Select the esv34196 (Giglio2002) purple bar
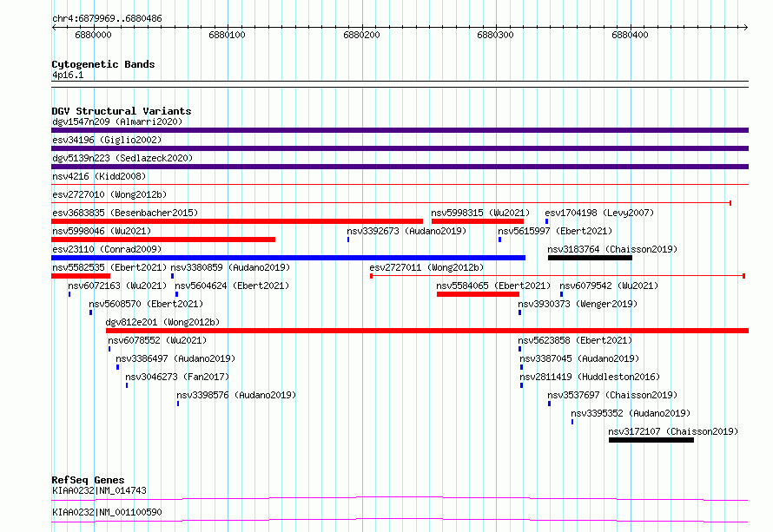This screenshot has width=773, height=532. point(400,148)
